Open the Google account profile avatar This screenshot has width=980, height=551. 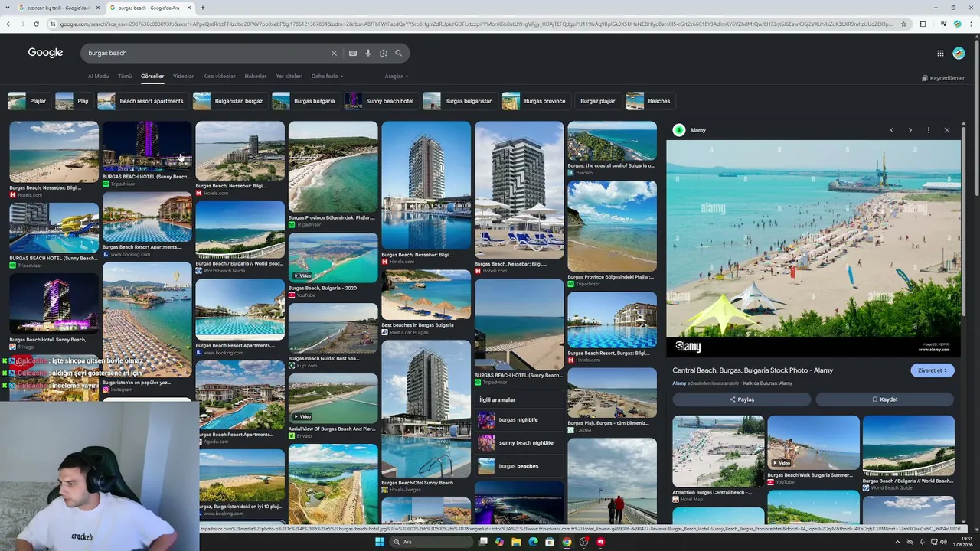(x=959, y=53)
